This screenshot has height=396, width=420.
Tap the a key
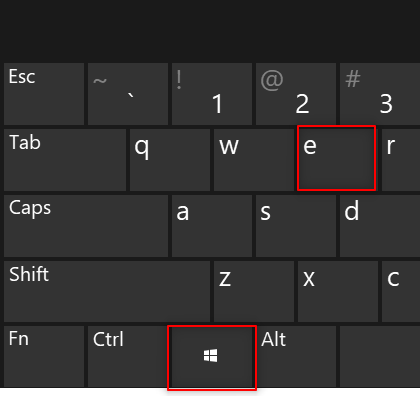click(x=212, y=226)
